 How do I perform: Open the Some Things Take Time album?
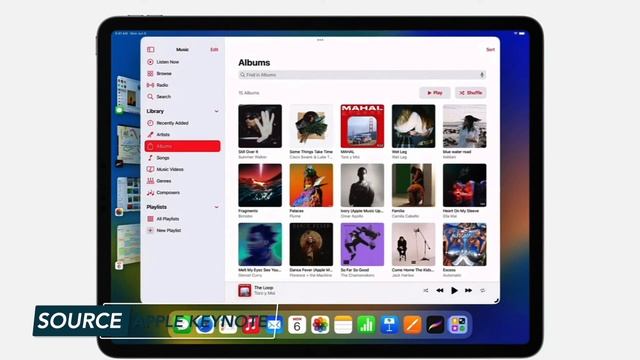click(x=311, y=126)
